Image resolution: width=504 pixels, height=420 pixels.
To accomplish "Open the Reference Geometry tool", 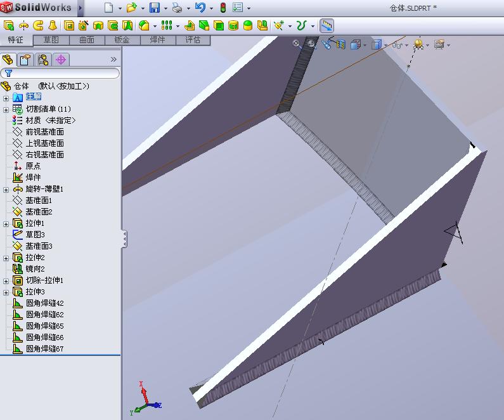I will [x=279, y=25].
